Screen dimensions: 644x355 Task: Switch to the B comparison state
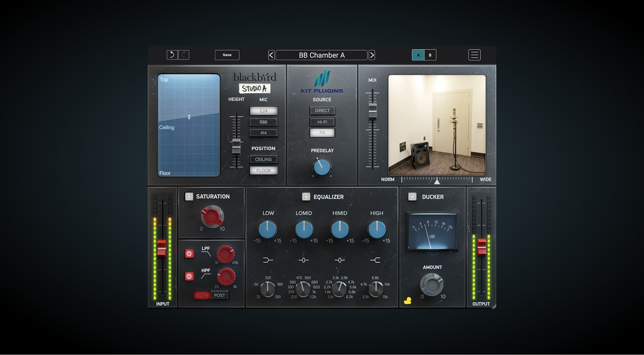tap(430, 55)
